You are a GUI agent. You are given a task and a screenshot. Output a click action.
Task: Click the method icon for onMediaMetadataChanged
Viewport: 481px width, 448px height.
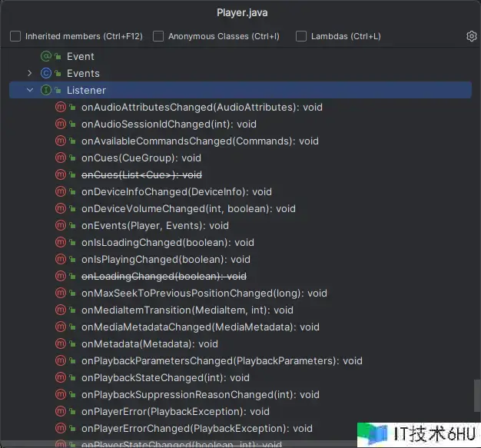coord(61,327)
